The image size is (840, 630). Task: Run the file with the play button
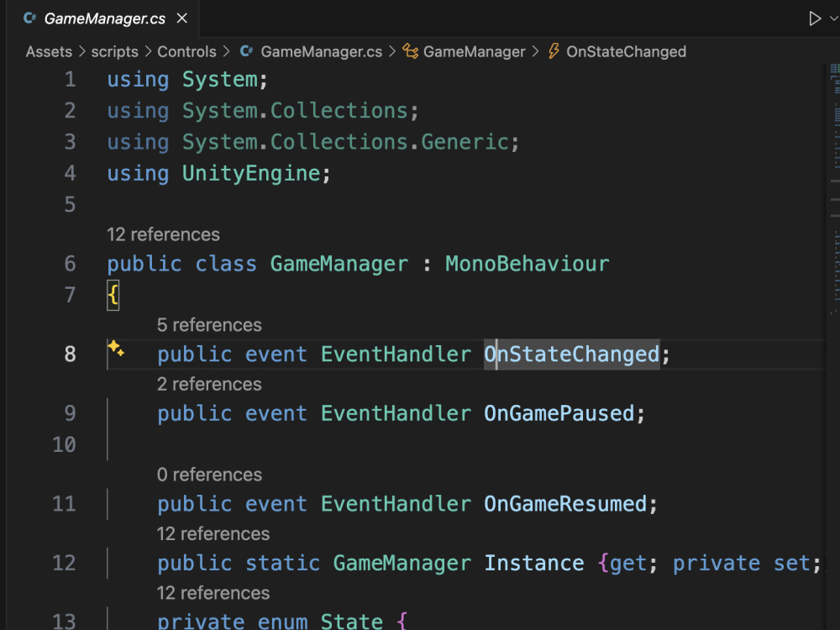coord(814,18)
